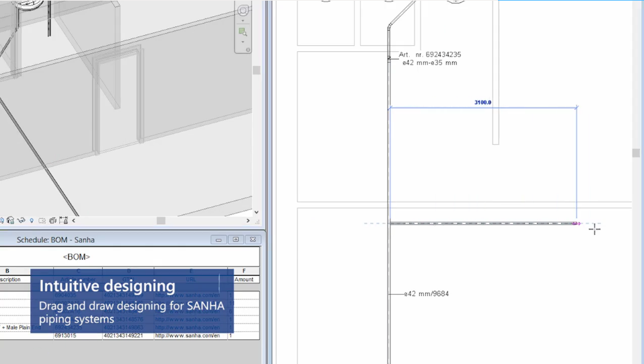Click the pin marker icon in view control bar
This screenshot has width=644, height=364.
[x=32, y=221]
